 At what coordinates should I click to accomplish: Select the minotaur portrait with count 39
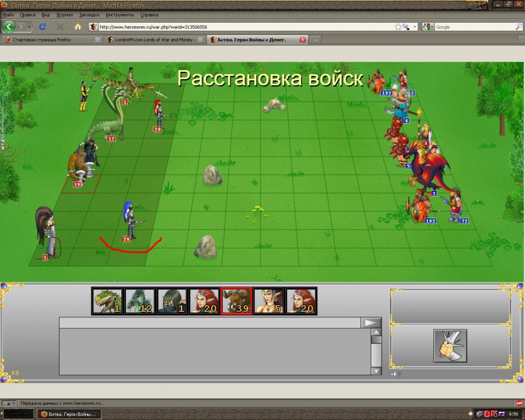(x=236, y=301)
